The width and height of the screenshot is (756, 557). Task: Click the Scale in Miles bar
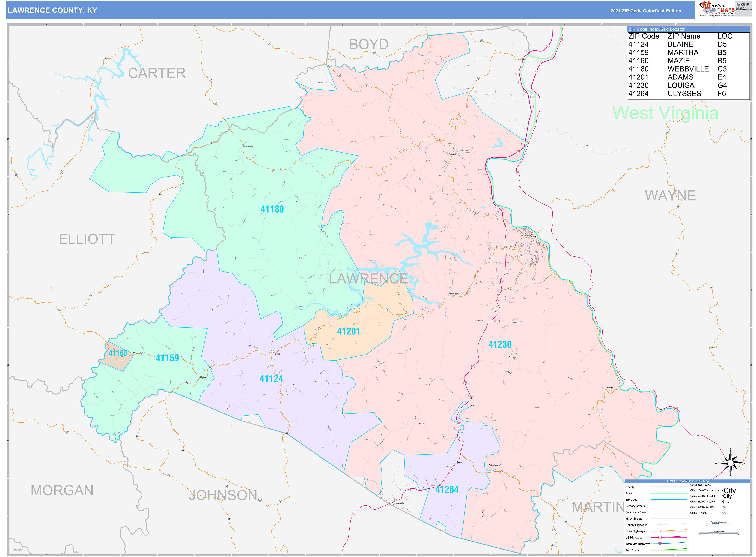click(x=718, y=533)
